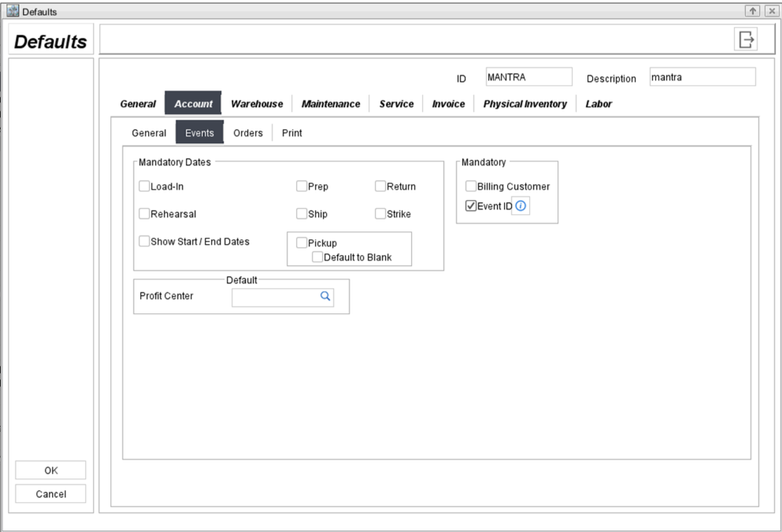Open the Print sub-tab
The width and height of the screenshot is (782, 532).
[x=291, y=133]
